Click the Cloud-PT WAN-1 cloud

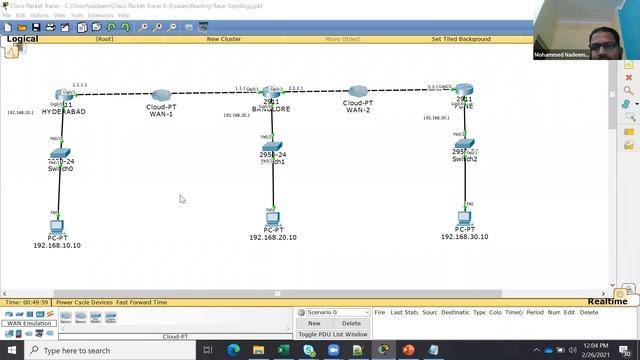161,95
